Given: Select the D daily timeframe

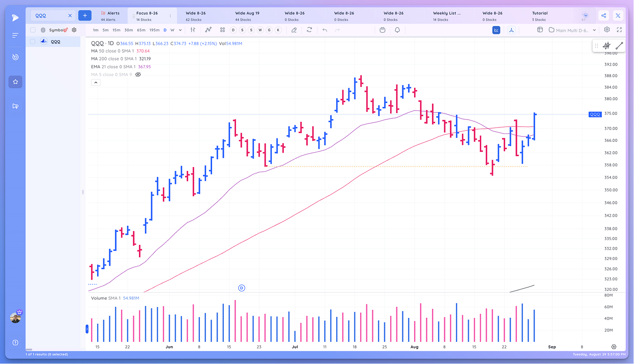Looking at the screenshot, I should click(x=165, y=30).
